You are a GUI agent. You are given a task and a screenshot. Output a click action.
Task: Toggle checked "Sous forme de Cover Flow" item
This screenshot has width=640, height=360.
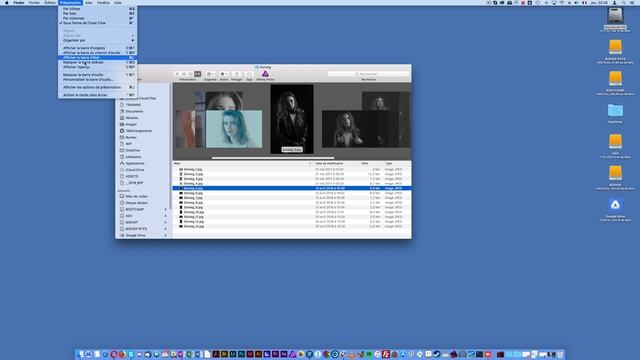point(97,23)
